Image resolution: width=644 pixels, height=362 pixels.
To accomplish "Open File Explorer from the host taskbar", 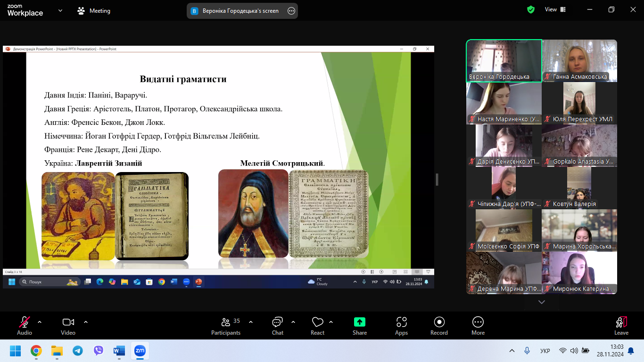I will point(57,351).
